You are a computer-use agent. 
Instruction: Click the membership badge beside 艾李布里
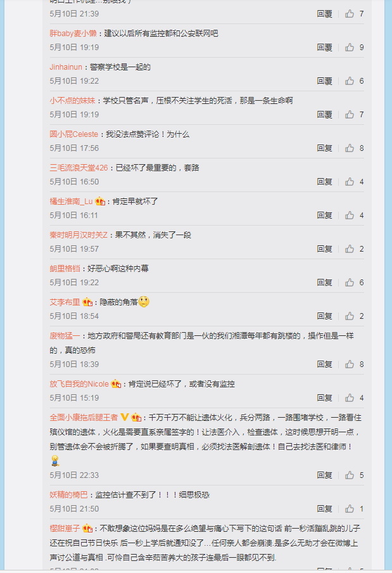click(x=87, y=302)
